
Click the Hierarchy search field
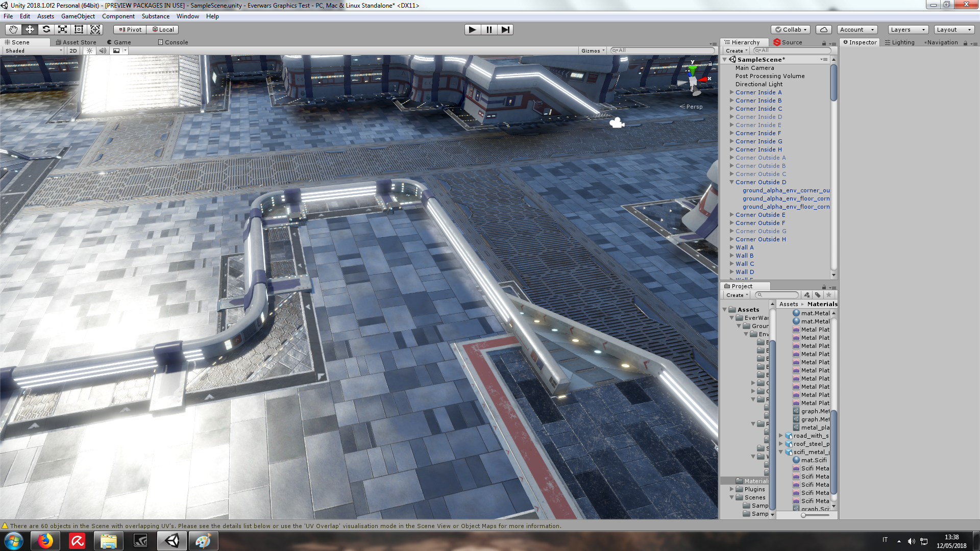click(x=794, y=51)
